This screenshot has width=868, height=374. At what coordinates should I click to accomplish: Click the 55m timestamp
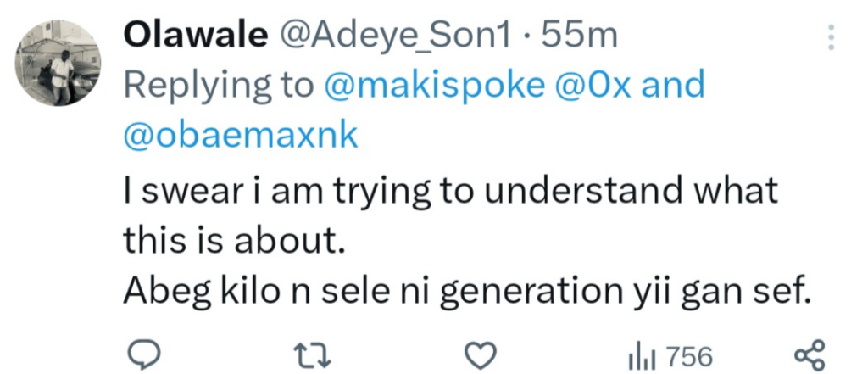coord(580,36)
